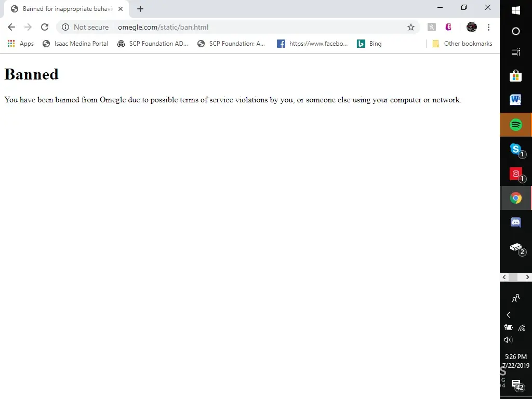Launch Microsoft Store from the taskbar
The image size is (532, 399).
click(516, 76)
